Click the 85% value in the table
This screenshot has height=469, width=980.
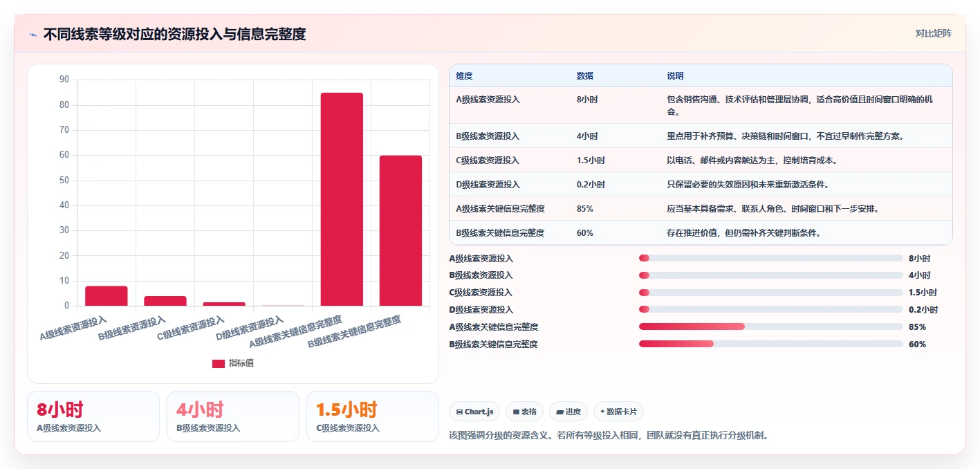pyautogui.click(x=585, y=209)
